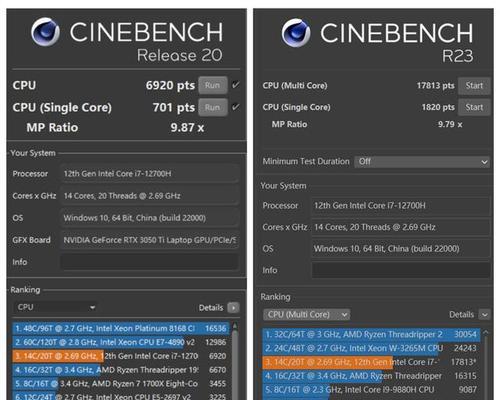
Task: Click R23 Processor field 12th Gen Intel Core
Action: [401, 206]
